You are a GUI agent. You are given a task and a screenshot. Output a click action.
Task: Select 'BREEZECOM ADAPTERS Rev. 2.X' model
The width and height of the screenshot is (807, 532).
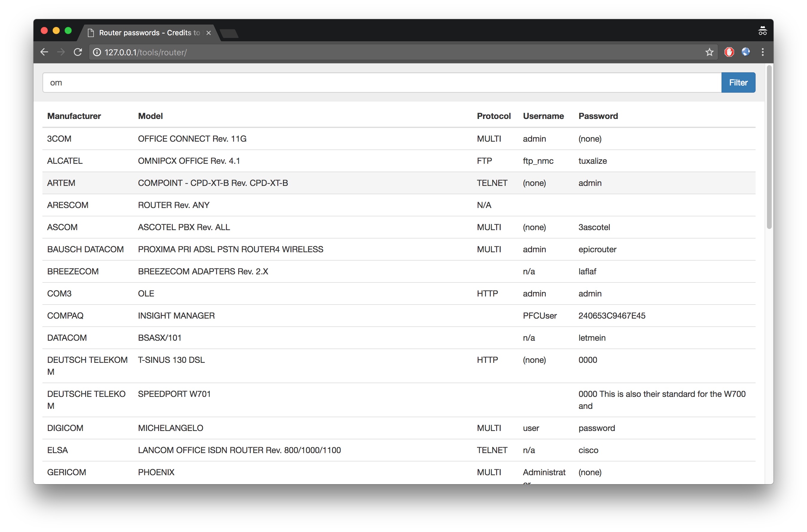(x=203, y=271)
